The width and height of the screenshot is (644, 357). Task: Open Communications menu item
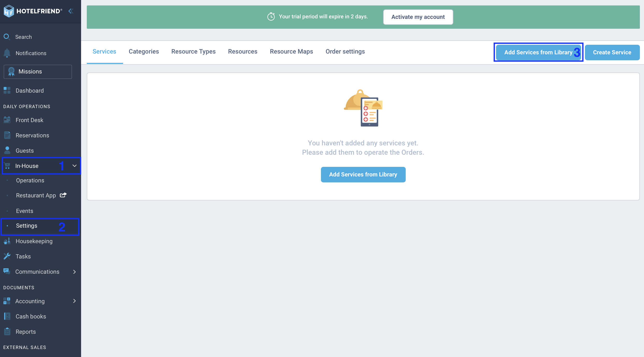(x=40, y=272)
